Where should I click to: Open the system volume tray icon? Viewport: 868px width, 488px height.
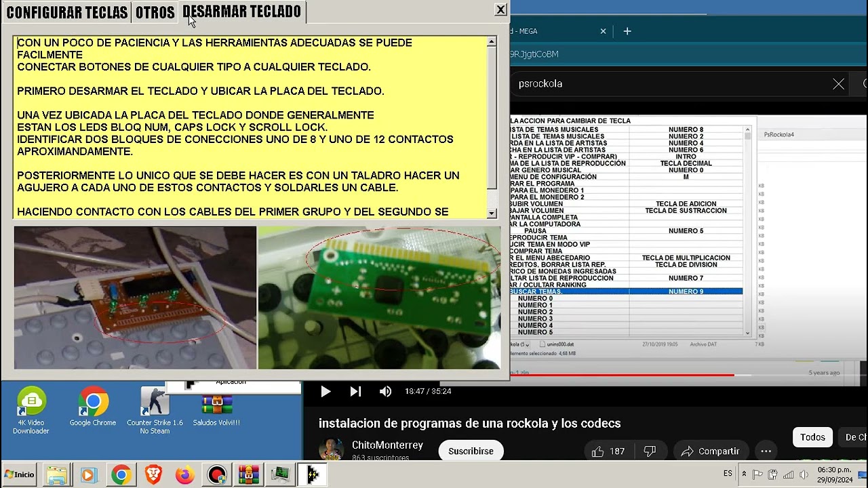[804, 474]
